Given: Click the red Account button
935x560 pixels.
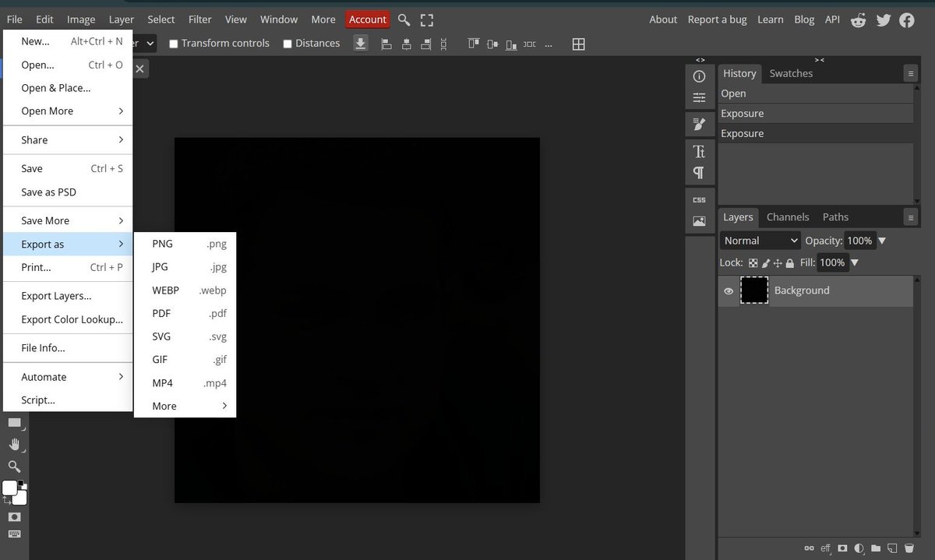Looking at the screenshot, I should pos(368,19).
